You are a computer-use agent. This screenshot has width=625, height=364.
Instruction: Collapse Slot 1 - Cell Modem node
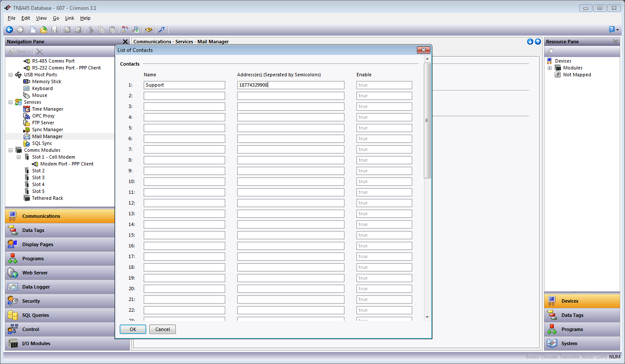(18, 157)
